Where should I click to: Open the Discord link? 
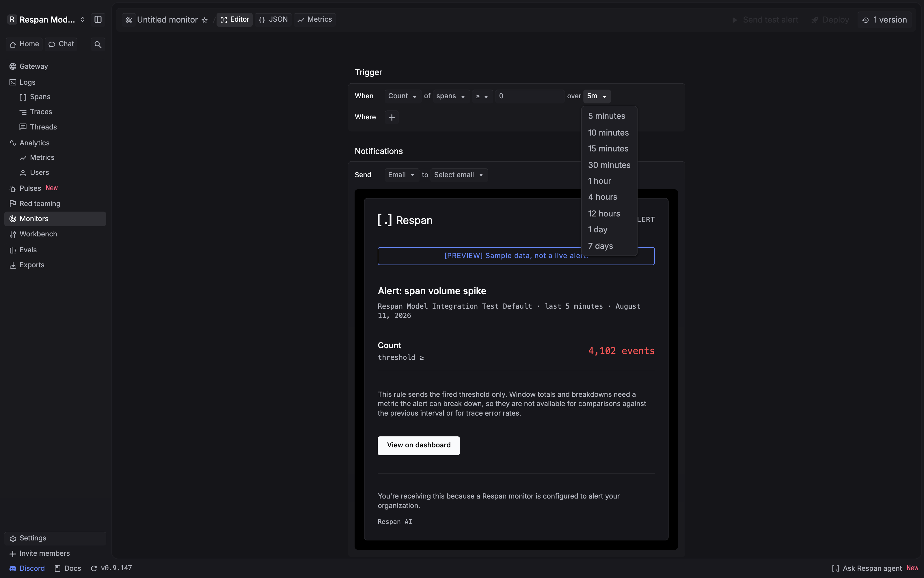[27, 568]
